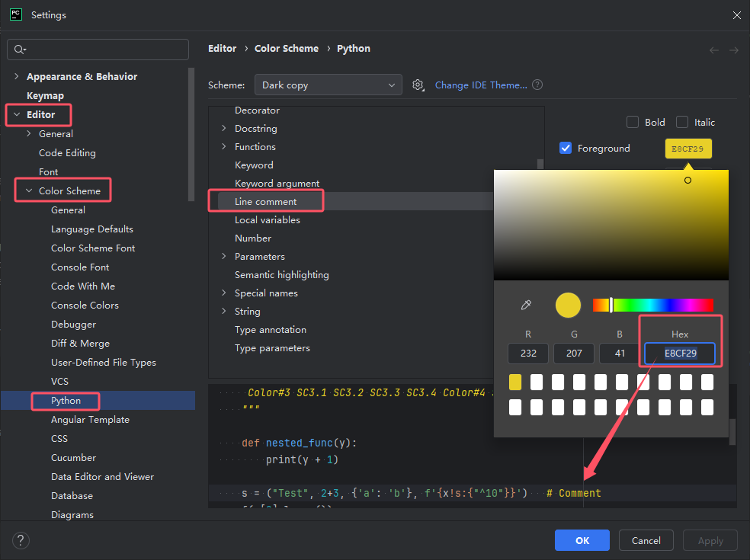Click the round current color preview

[569, 305]
